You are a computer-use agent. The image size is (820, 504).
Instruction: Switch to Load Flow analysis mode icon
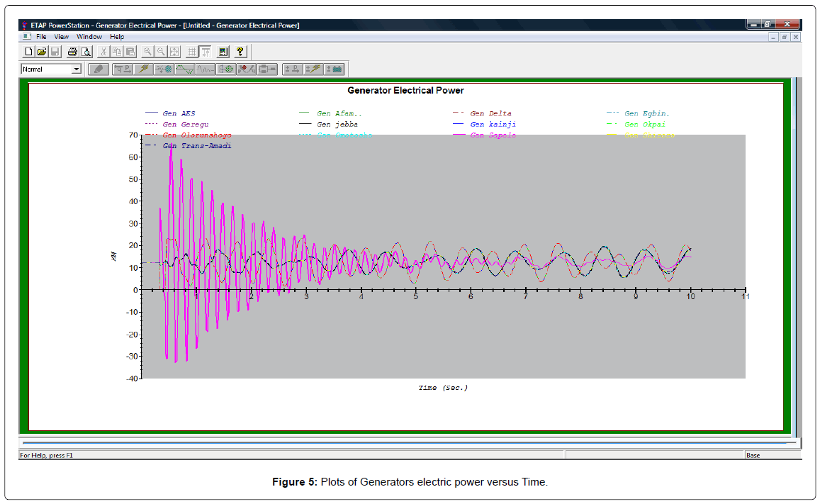[x=123, y=69]
